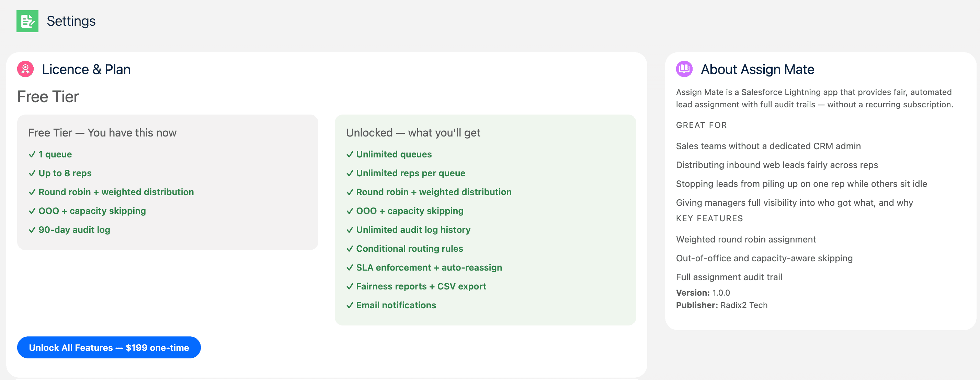Click 'Conditional routing rules' feature

[404, 249]
